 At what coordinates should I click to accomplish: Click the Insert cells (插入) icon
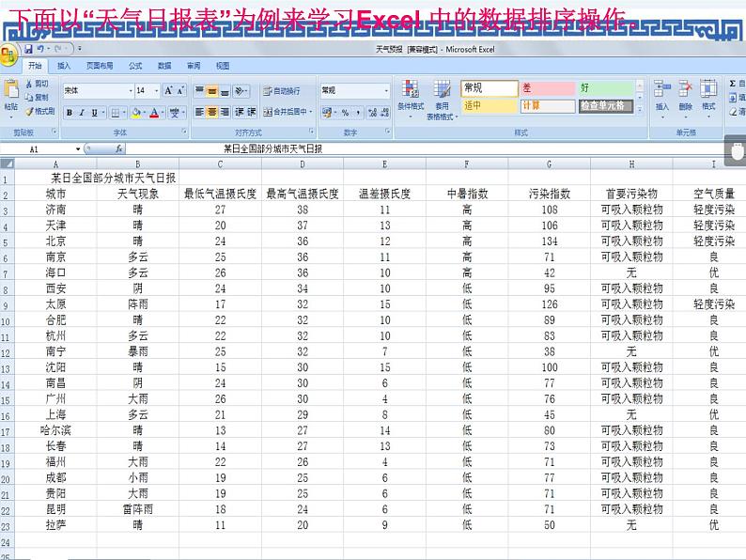[x=661, y=89]
